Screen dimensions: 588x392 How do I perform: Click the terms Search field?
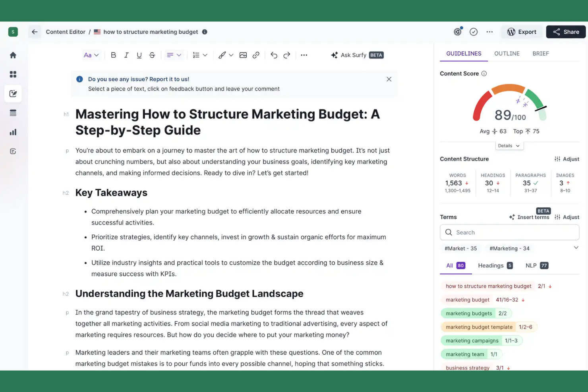510,232
